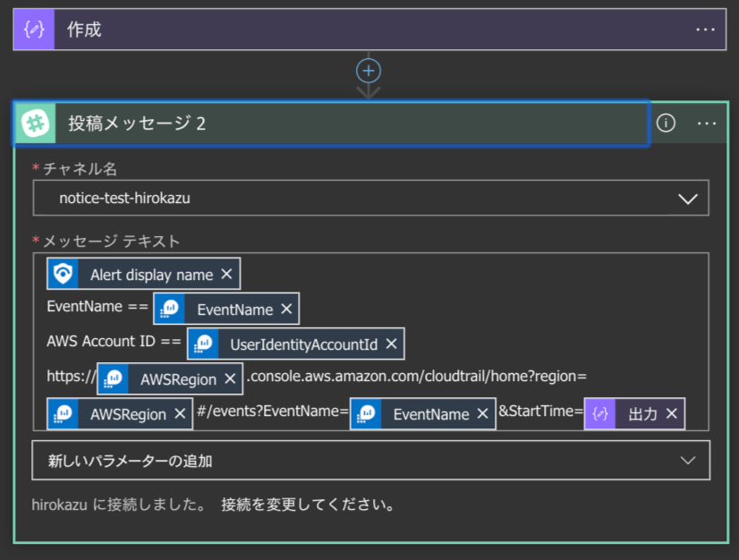The image size is (739, 560).
Task: Click the '#/events?EventName=' text
Action: tap(272, 411)
